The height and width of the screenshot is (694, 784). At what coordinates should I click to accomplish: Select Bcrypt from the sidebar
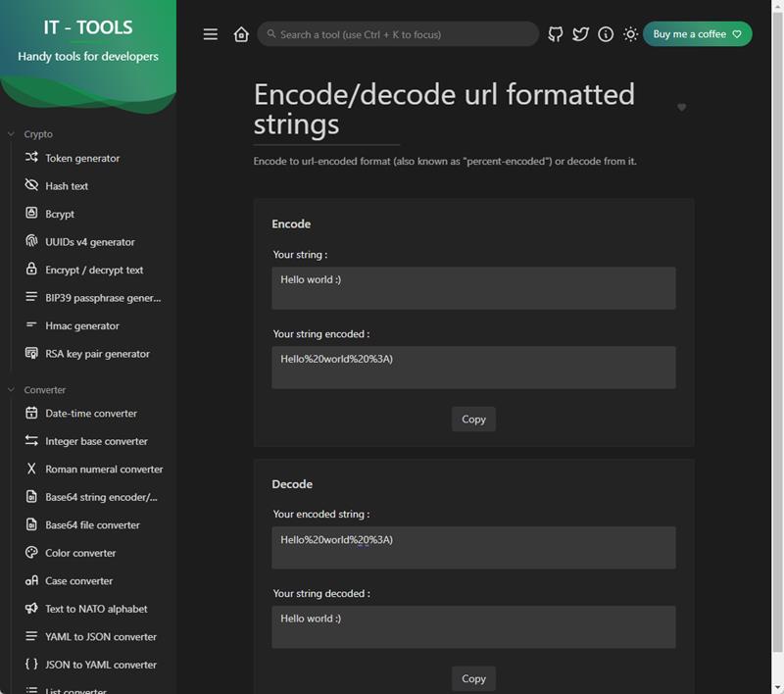66,214
